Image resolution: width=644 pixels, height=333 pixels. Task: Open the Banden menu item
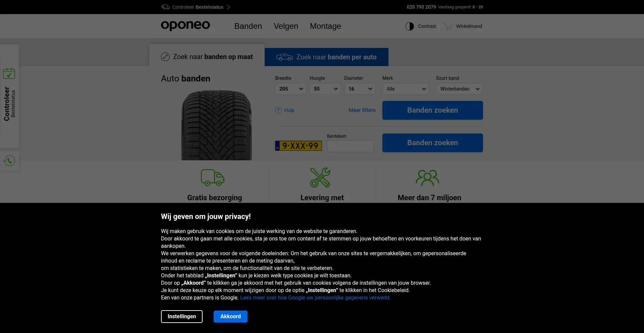(248, 26)
